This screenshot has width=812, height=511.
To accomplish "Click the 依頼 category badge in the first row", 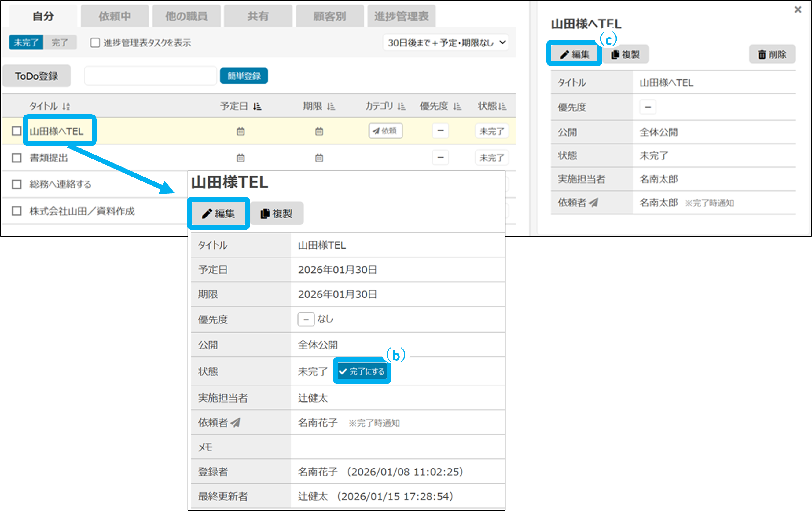I will click(385, 131).
